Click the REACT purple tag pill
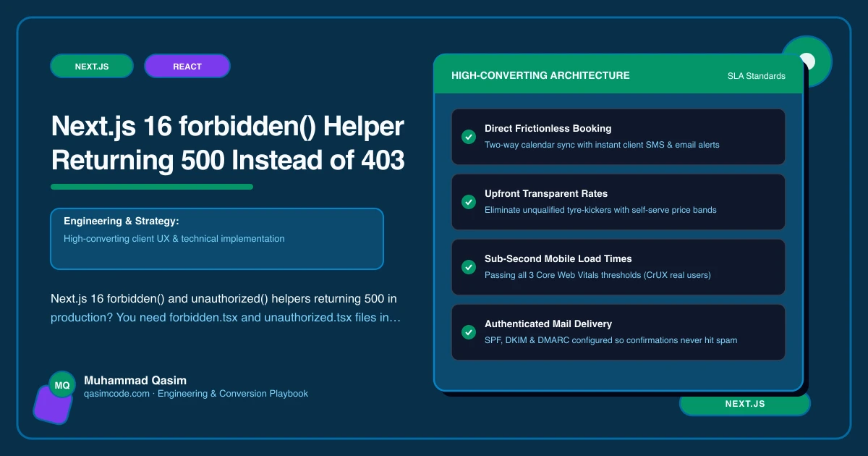 [187, 66]
